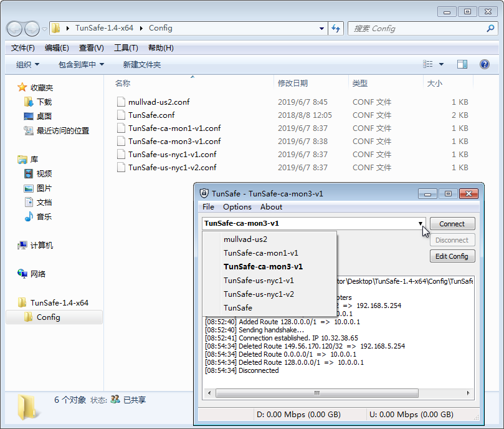Click the Explorer forward arrow button

pyautogui.click(x=32, y=29)
